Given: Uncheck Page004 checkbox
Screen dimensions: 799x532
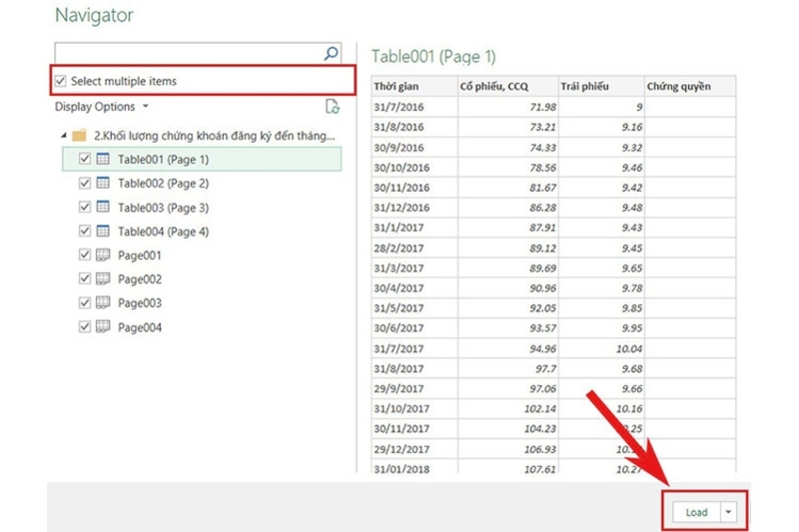Looking at the screenshot, I should (x=85, y=326).
